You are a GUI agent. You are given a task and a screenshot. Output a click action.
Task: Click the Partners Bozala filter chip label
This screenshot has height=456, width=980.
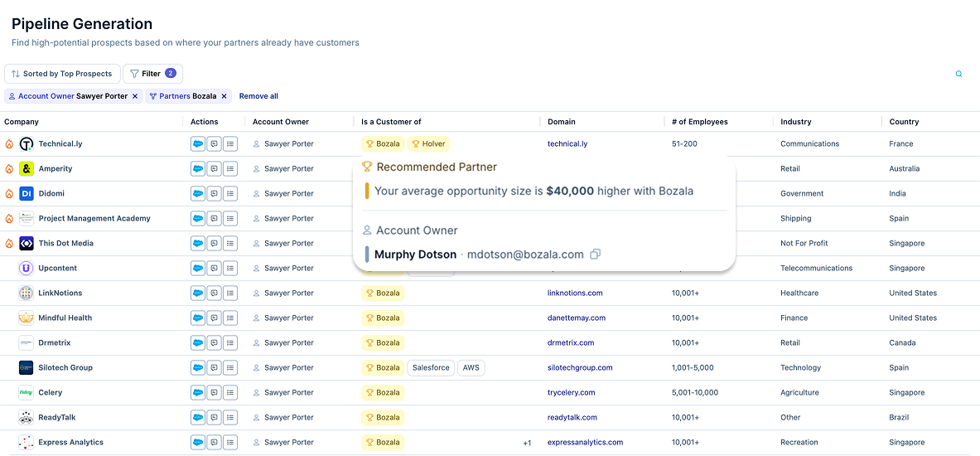tap(188, 96)
